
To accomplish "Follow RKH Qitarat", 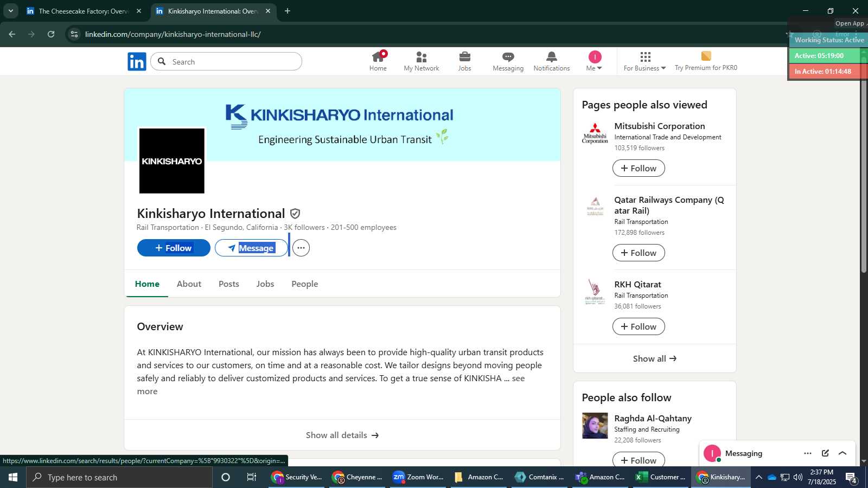I will click(x=639, y=326).
